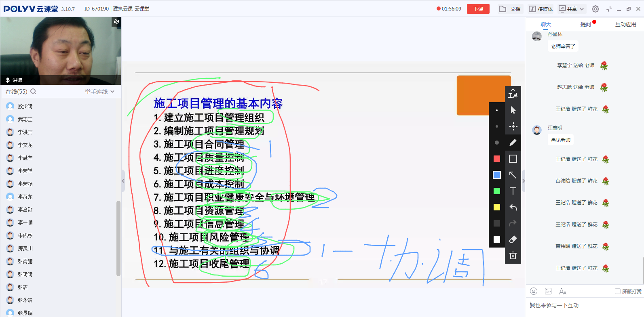Choose the green pen color swatch

coord(497,191)
